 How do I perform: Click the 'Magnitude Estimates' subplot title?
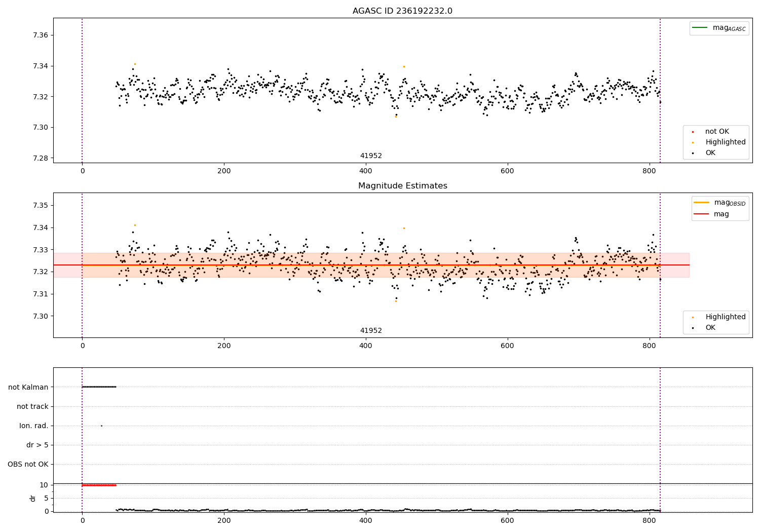402,186
